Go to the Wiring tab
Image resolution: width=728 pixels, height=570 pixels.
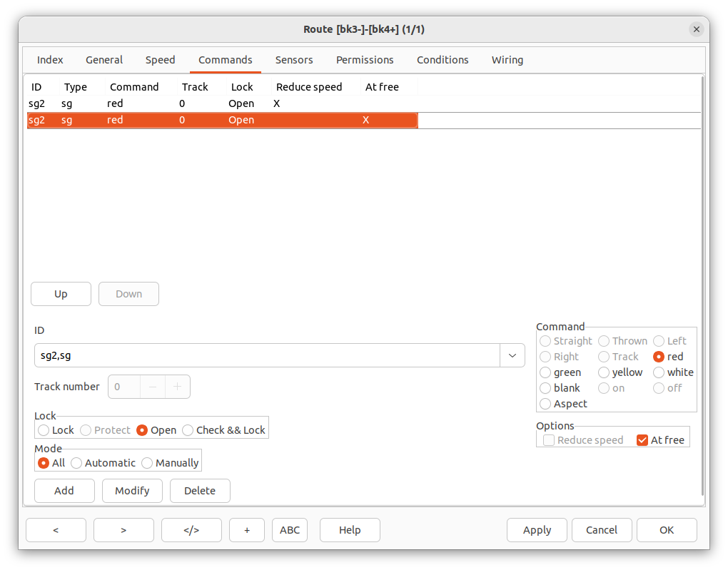(507, 60)
